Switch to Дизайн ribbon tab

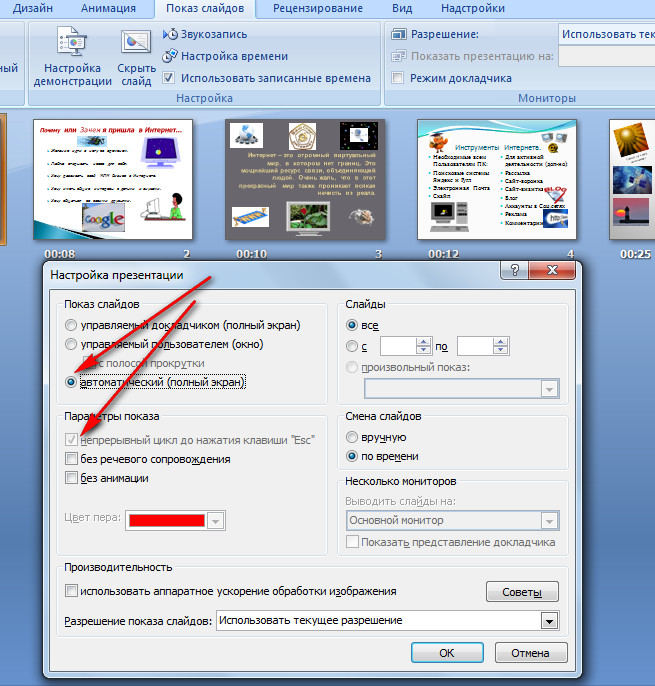tap(33, 8)
